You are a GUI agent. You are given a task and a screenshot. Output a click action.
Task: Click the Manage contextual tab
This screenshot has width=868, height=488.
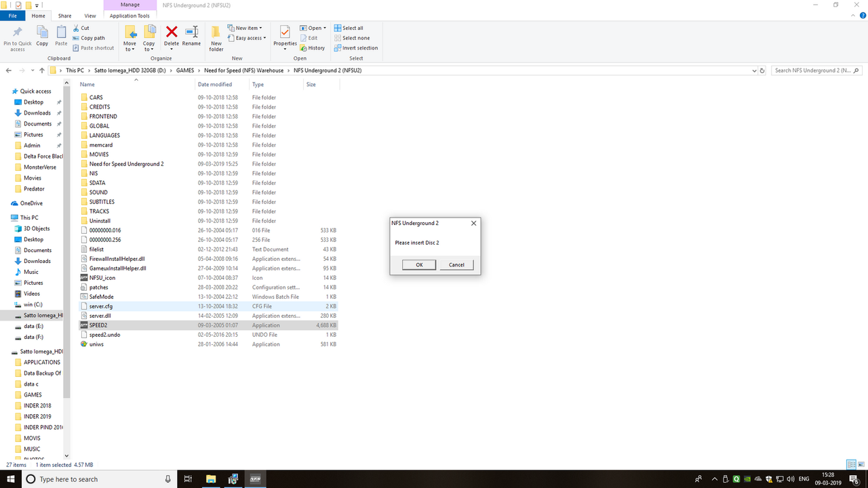click(130, 5)
